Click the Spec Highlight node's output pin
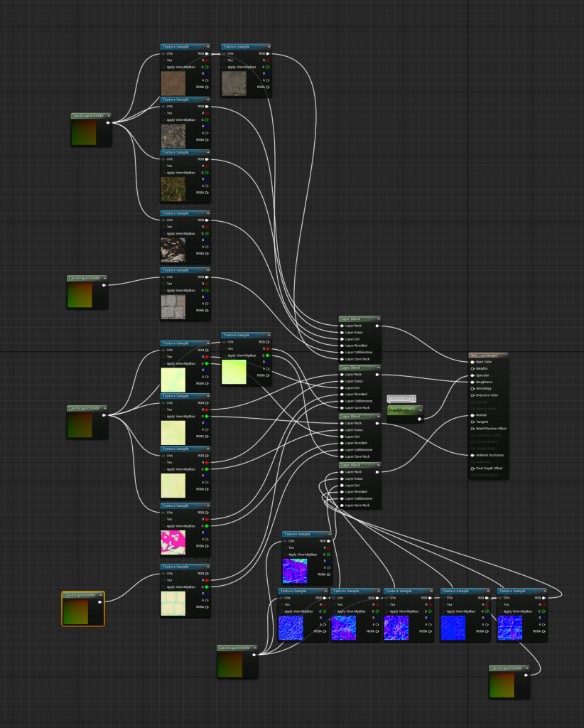 [420, 419]
